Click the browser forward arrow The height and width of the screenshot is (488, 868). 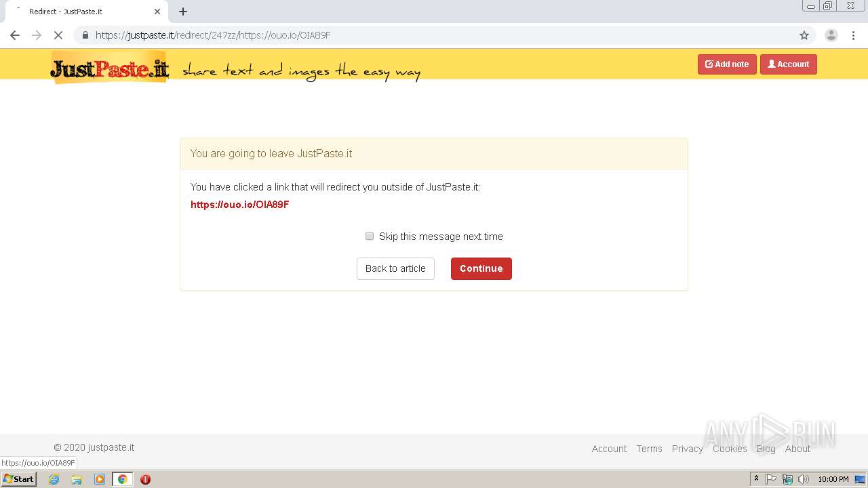37,35
